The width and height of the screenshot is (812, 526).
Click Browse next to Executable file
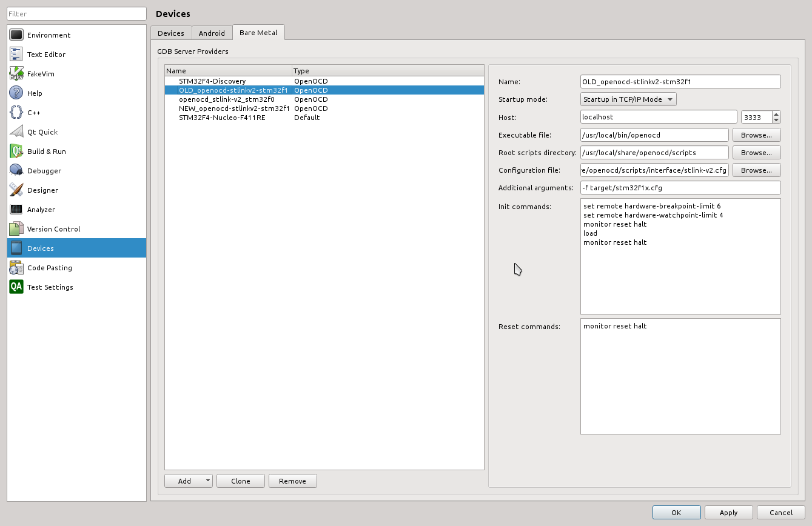click(x=756, y=135)
